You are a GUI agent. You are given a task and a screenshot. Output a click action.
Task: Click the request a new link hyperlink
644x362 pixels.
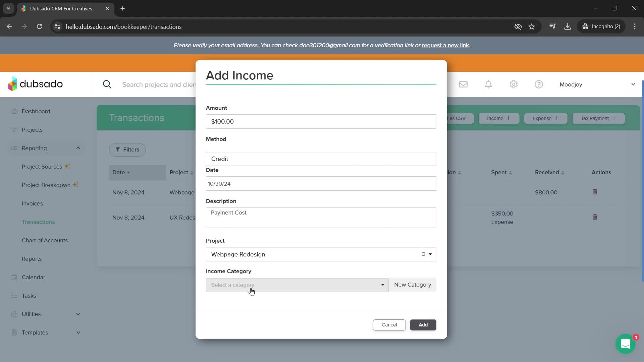[x=446, y=45]
